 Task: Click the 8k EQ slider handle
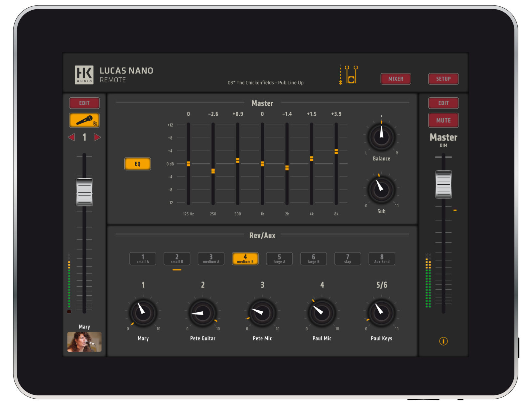336,152
